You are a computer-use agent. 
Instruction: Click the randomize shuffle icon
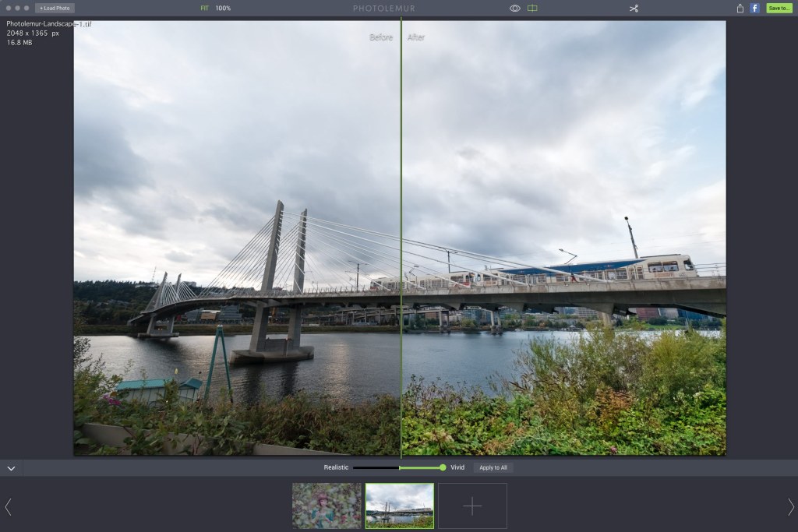(634, 8)
